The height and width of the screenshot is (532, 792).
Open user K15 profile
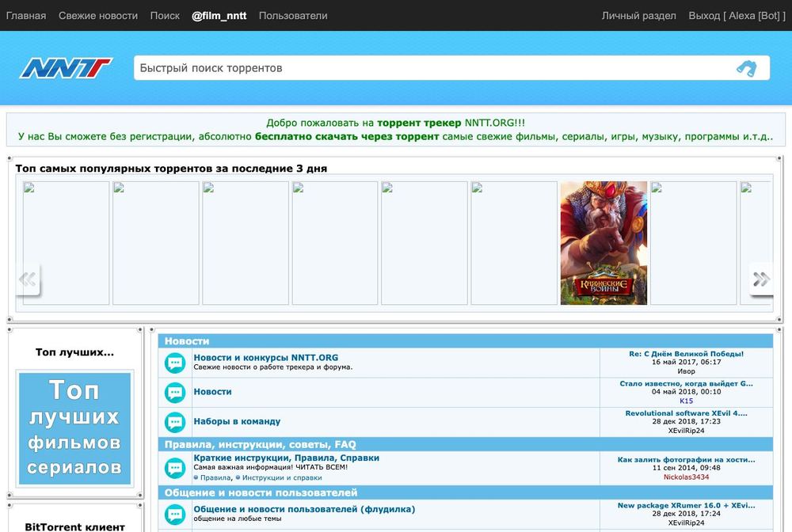[x=686, y=401]
